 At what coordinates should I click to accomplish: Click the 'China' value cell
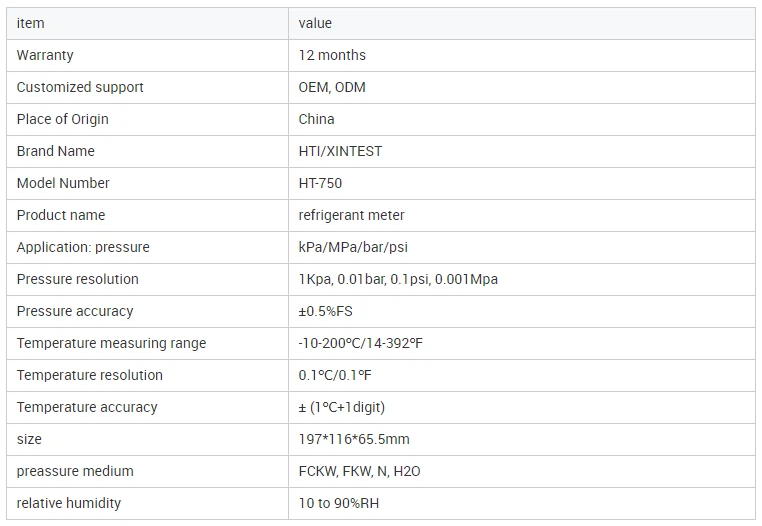pos(316,119)
